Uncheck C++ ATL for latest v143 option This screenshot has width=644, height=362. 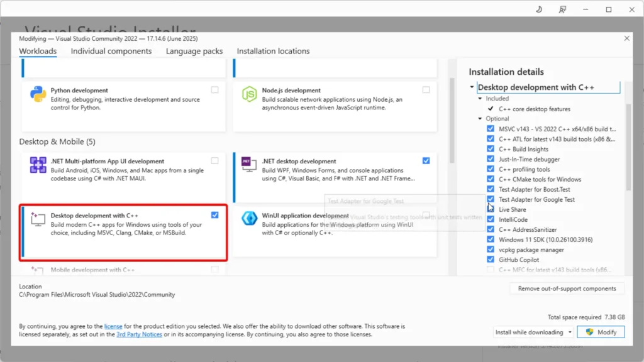(491, 139)
